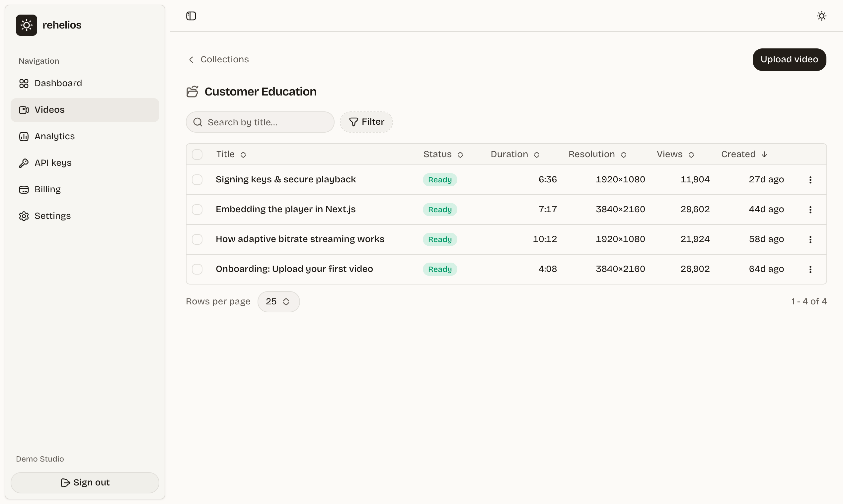Screen dimensions: 843x504
Task: Open Embedding the player in Next.js video
Action: [285, 210]
